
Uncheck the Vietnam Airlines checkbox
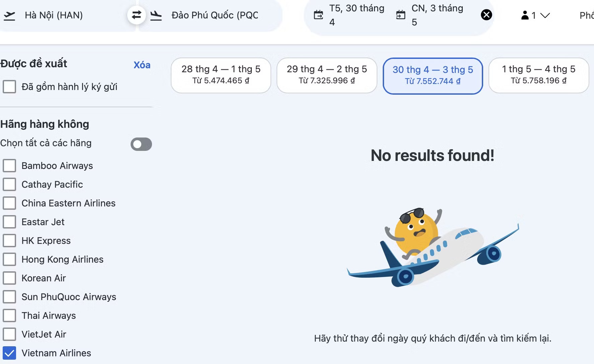[x=9, y=353]
